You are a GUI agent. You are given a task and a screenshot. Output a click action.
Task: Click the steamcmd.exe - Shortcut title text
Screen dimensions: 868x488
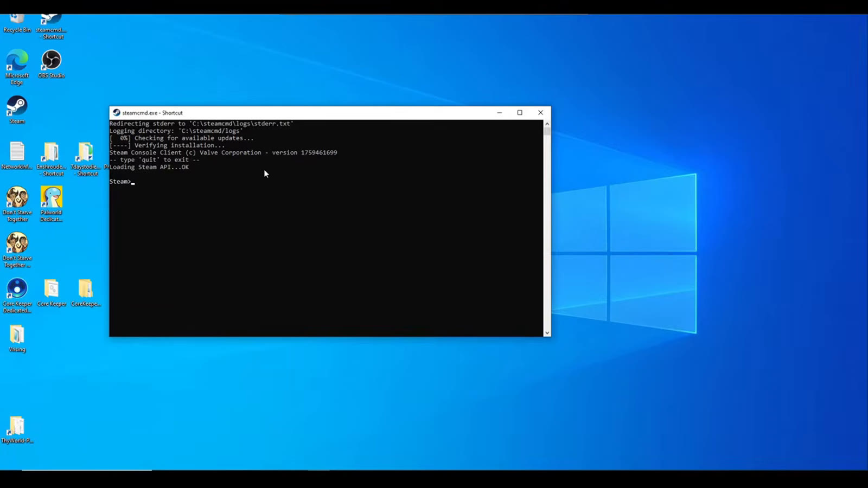coord(152,113)
